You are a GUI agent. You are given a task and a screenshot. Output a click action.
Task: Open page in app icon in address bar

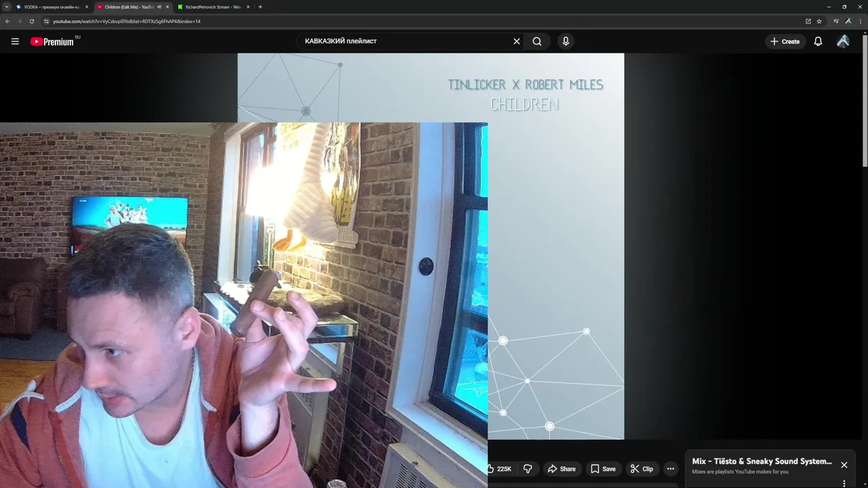(x=808, y=21)
